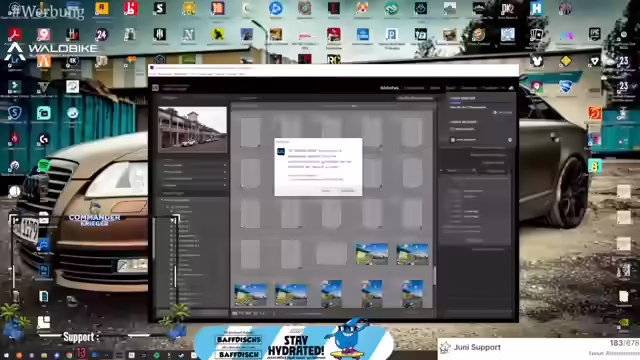Image resolution: width=640 pixels, height=360 pixels.
Task: Launch Rocket League from the desktop
Action: pos(565,87)
